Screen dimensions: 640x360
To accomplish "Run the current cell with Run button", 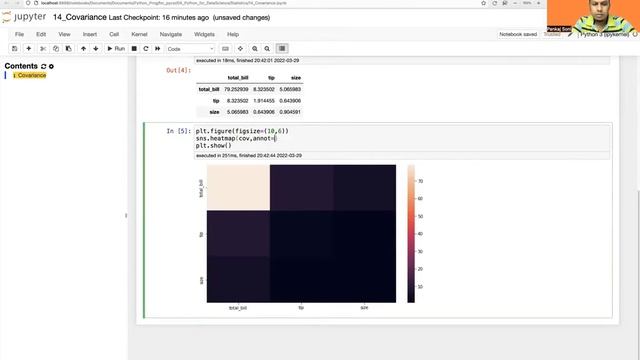I will (x=116, y=49).
